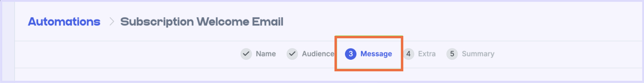
Task: Jump to the Extra step label
Action: tap(427, 54)
